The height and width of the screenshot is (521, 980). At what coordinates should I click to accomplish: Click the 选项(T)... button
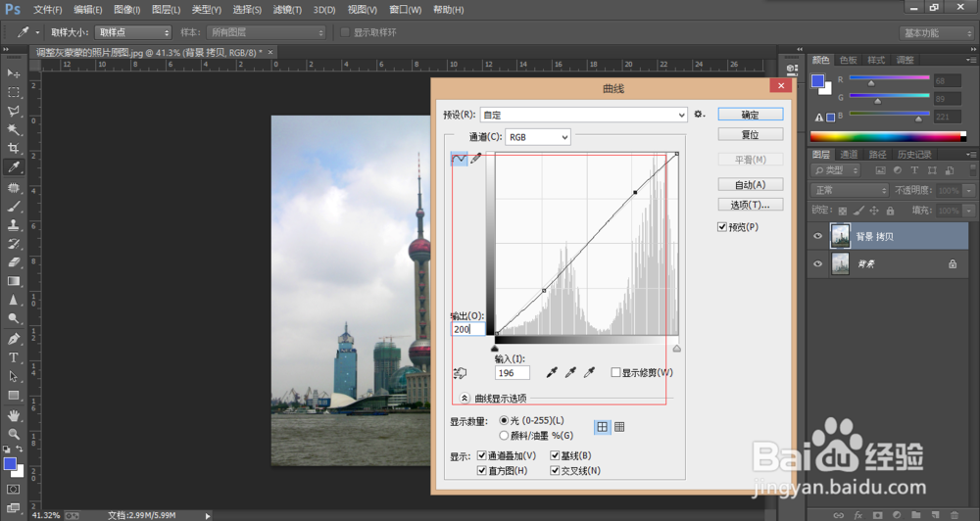750,205
